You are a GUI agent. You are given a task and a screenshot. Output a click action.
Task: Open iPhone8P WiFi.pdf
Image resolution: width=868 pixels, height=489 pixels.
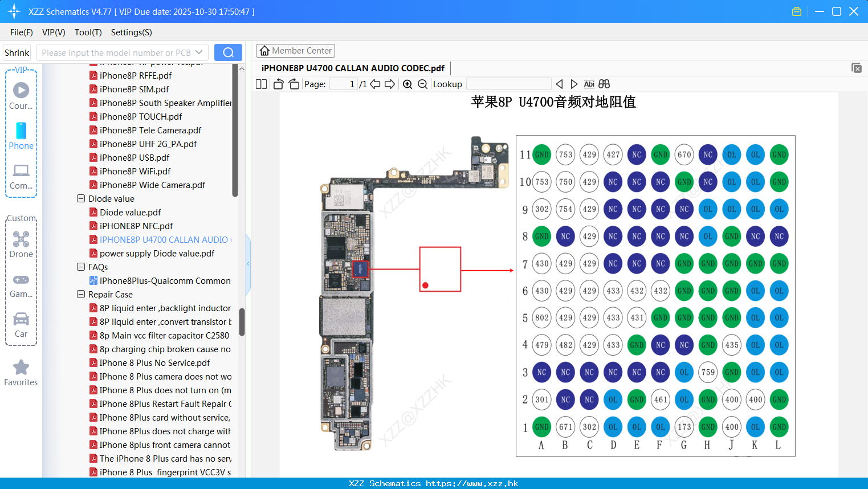click(135, 171)
